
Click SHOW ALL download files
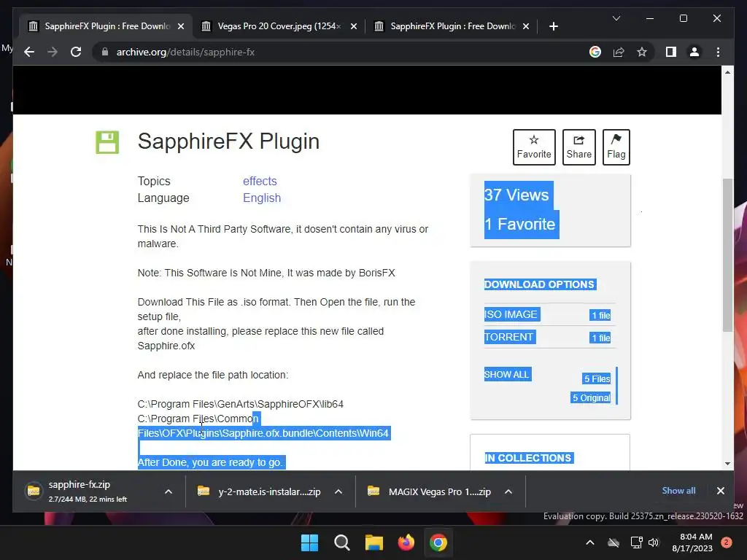506,374
